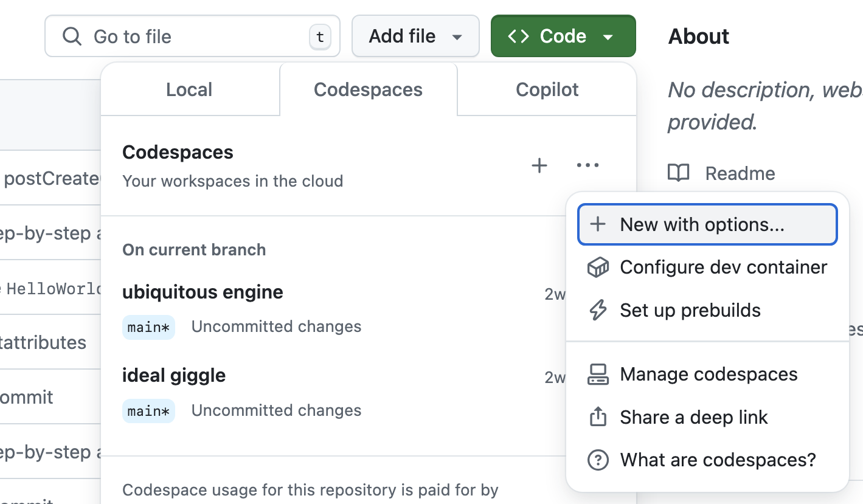The width and height of the screenshot is (863, 504).
Task: Click the share icon for deep link
Action: pos(598,418)
